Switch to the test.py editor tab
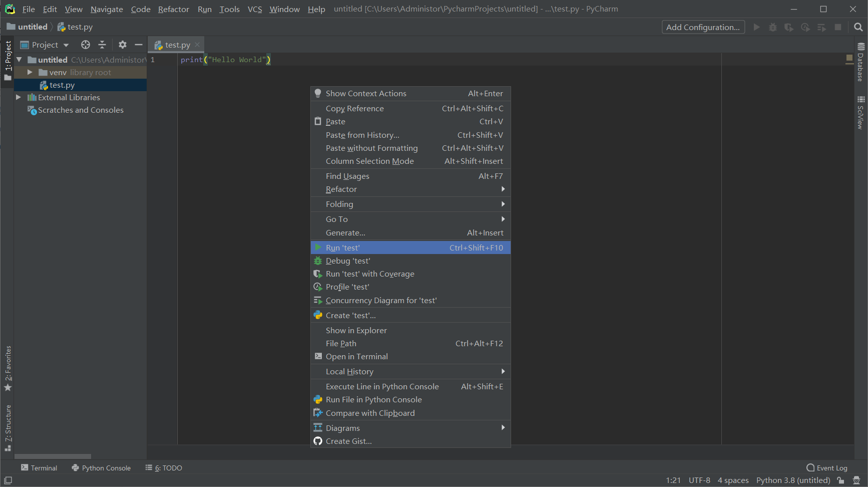The width and height of the screenshot is (868, 487). pyautogui.click(x=177, y=45)
